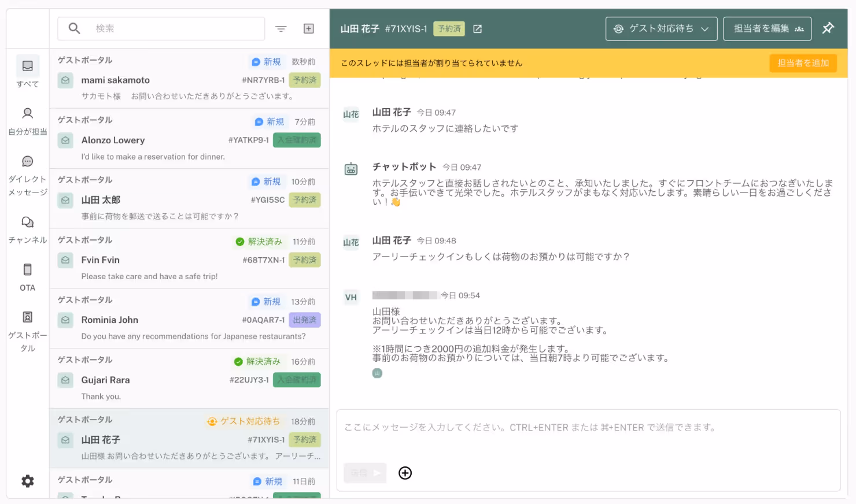Click 出発済 badge on Rominia John row
Image resolution: width=856 pixels, height=504 pixels.
(x=305, y=320)
